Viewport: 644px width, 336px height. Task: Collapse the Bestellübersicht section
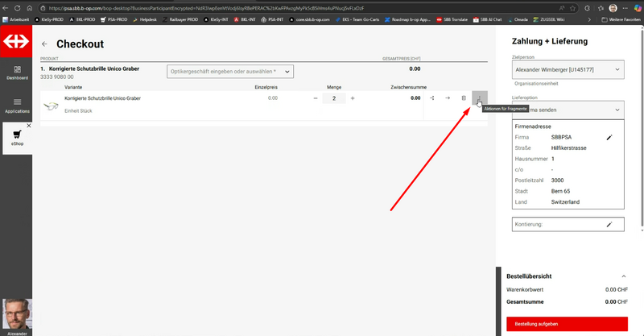[x=624, y=276]
